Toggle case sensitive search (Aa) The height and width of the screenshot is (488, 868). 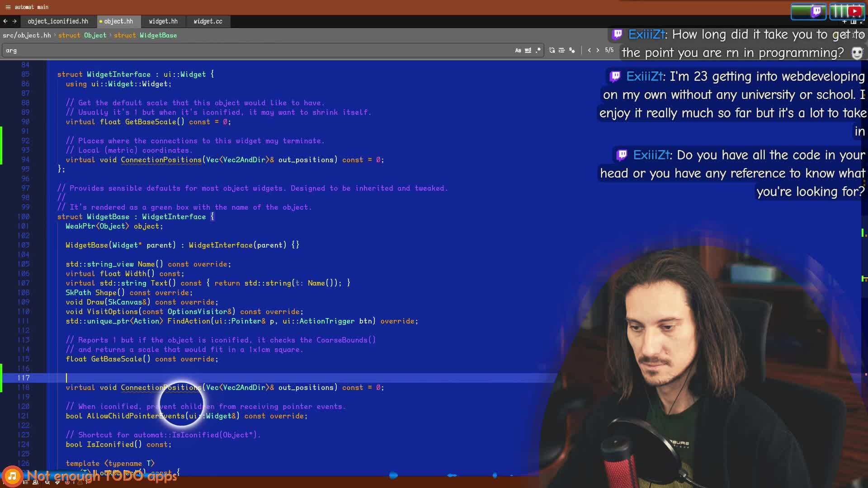click(518, 51)
